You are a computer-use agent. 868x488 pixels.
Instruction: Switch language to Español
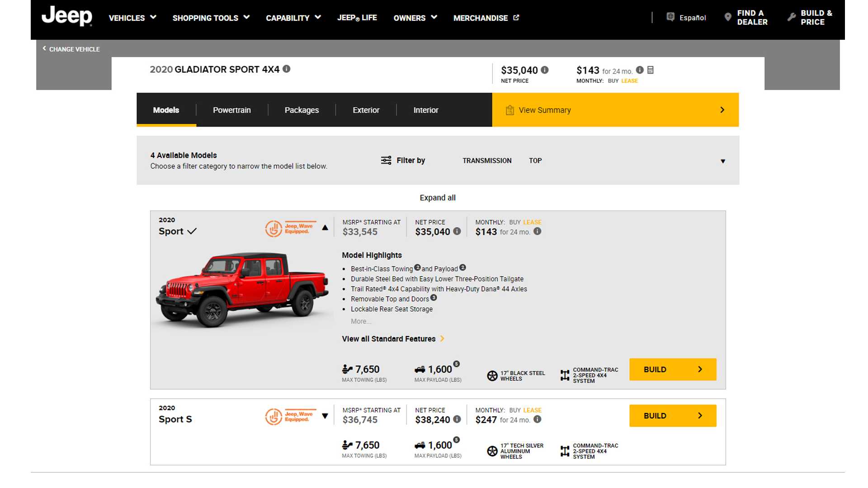click(686, 18)
